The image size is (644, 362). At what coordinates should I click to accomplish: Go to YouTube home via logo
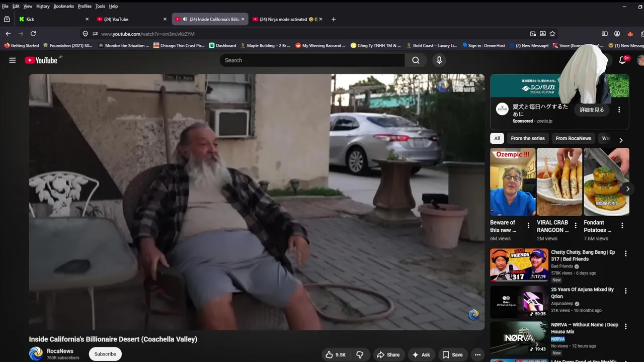[x=41, y=60]
